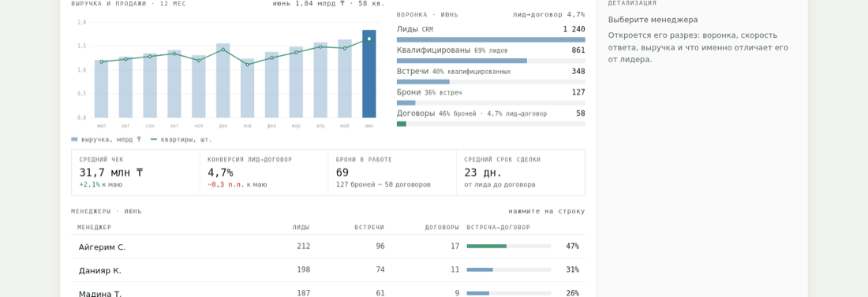Click the Средний чек 31,7 млн card

click(x=136, y=173)
